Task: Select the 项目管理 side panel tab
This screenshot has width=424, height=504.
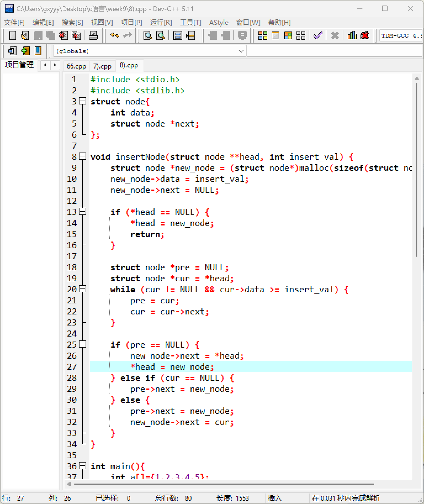Action: (x=19, y=65)
